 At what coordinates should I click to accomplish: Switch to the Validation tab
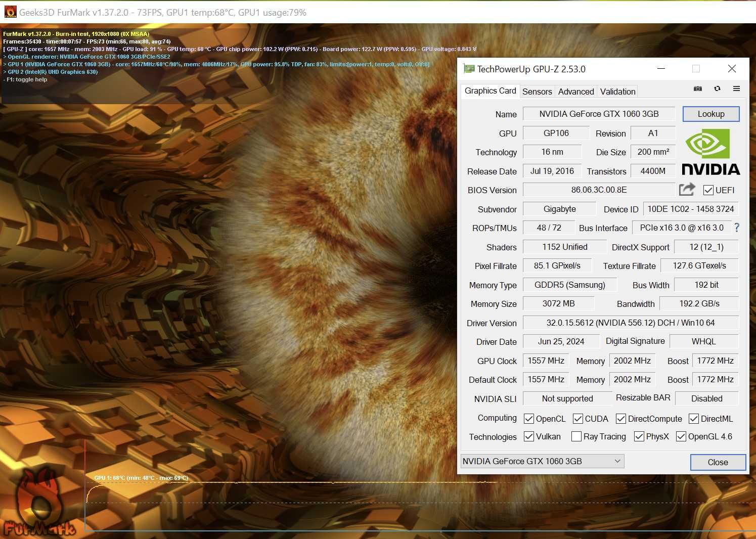pyautogui.click(x=617, y=92)
